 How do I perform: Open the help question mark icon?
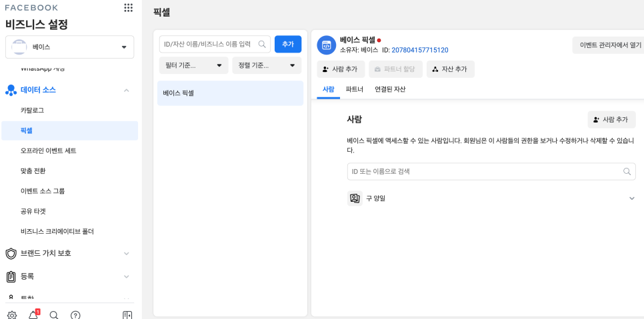75,315
